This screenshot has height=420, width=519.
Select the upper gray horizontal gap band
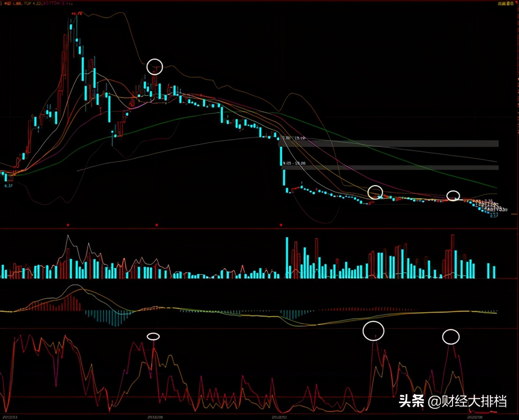[x=389, y=143]
